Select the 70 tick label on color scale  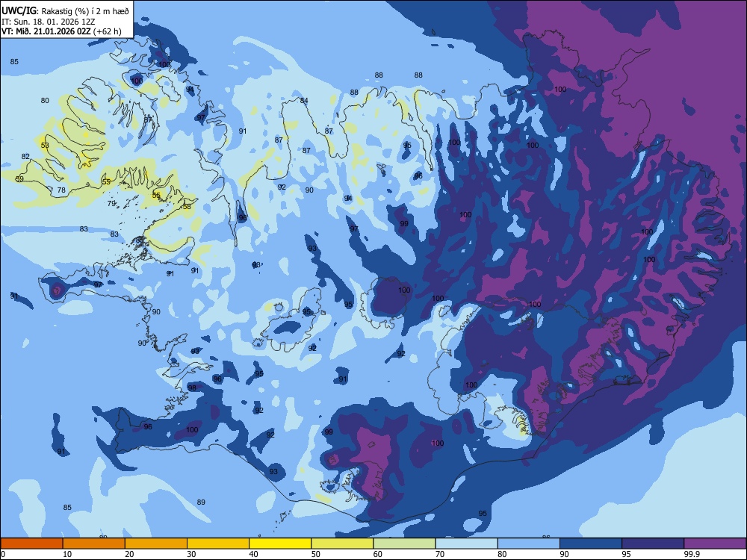click(440, 554)
